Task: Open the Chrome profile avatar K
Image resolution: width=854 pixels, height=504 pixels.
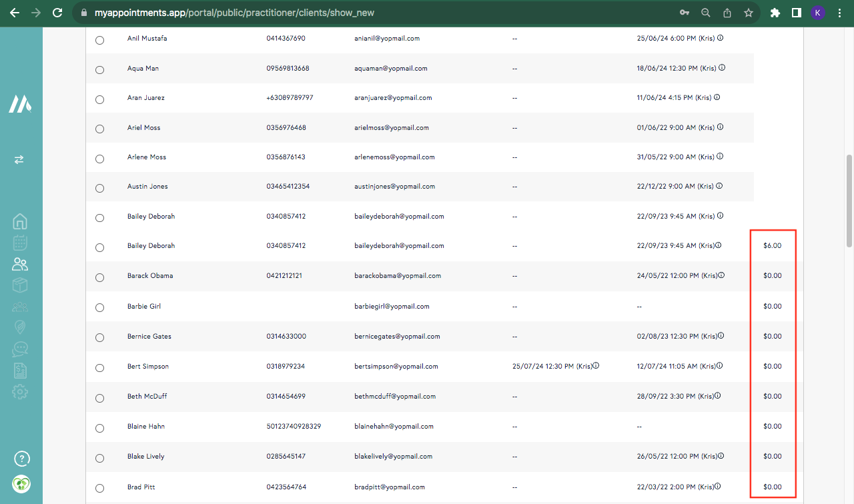Action: [x=818, y=13]
